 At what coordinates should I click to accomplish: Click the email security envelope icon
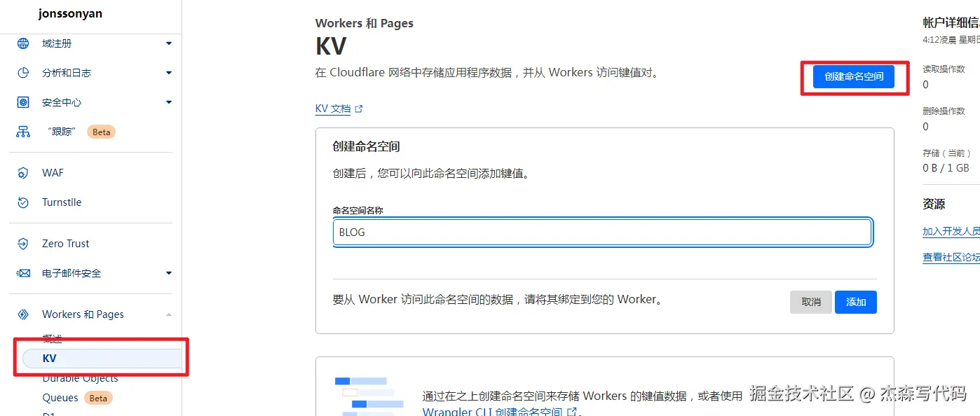pyautogui.click(x=23, y=273)
